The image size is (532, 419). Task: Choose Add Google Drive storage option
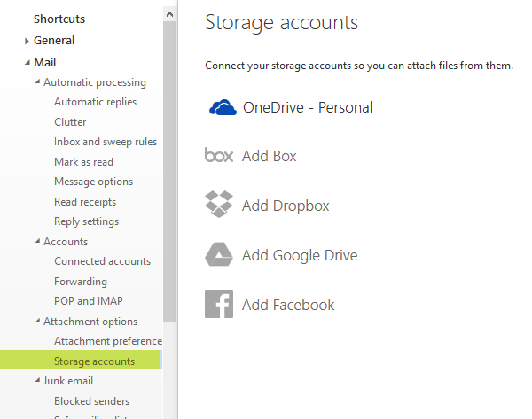300,255
